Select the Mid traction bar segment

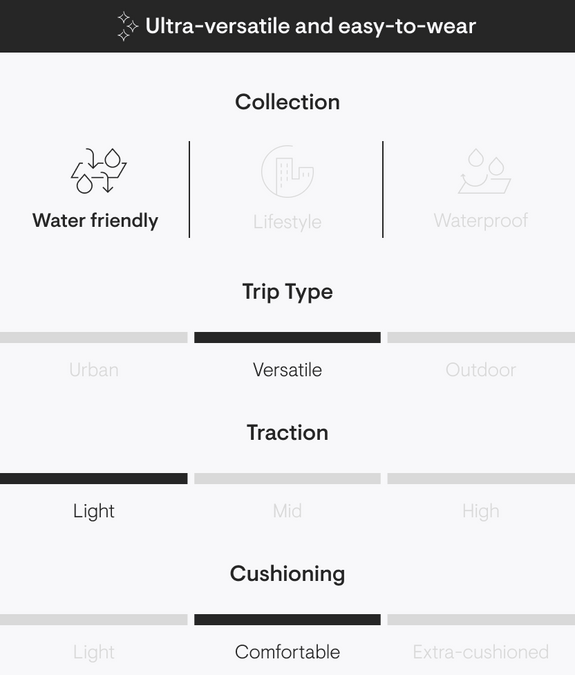[x=288, y=479]
